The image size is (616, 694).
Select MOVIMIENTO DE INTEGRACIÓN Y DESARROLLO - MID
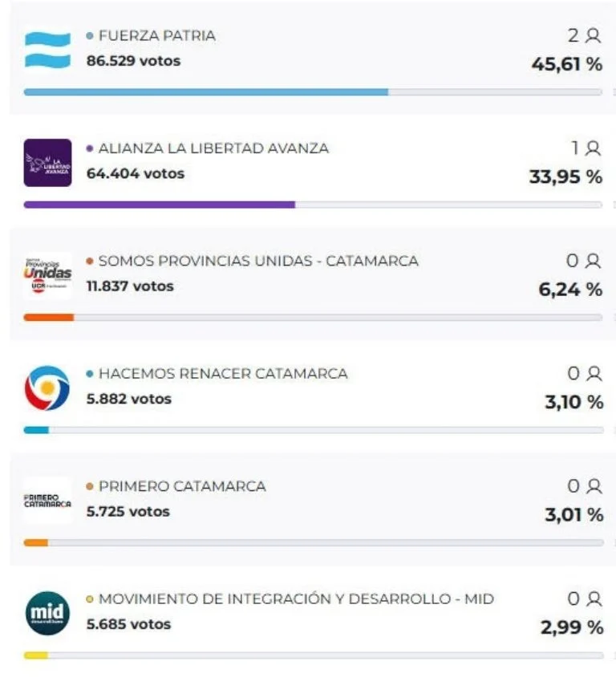(x=296, y=599)
